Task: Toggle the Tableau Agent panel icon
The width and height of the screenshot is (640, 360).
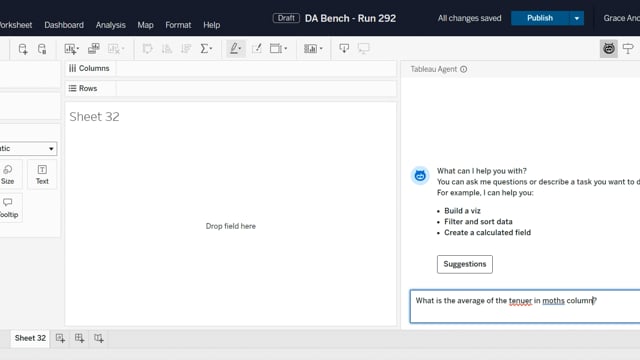Action: (x=609, y=49)
